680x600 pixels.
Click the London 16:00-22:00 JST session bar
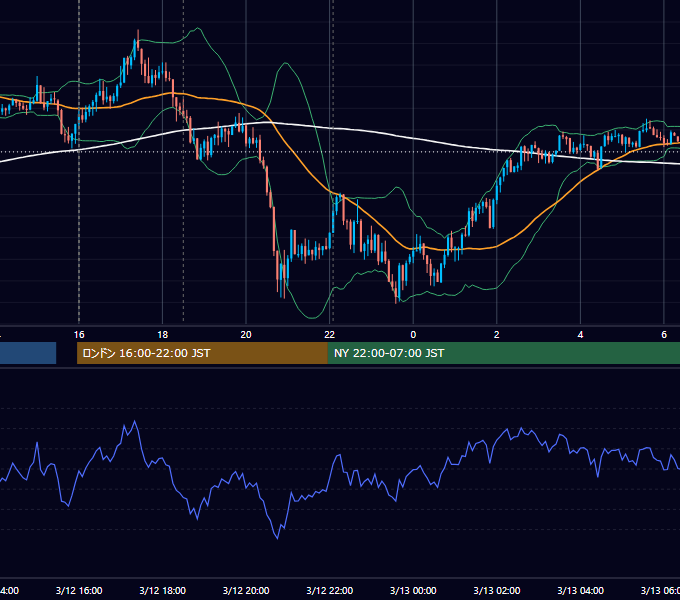click(x=202, y=353)
